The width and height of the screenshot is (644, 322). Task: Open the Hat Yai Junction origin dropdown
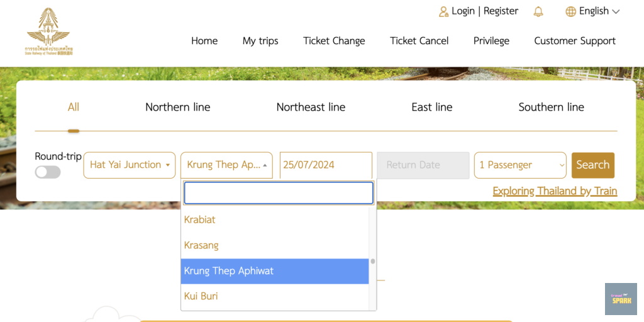point(130,165)
